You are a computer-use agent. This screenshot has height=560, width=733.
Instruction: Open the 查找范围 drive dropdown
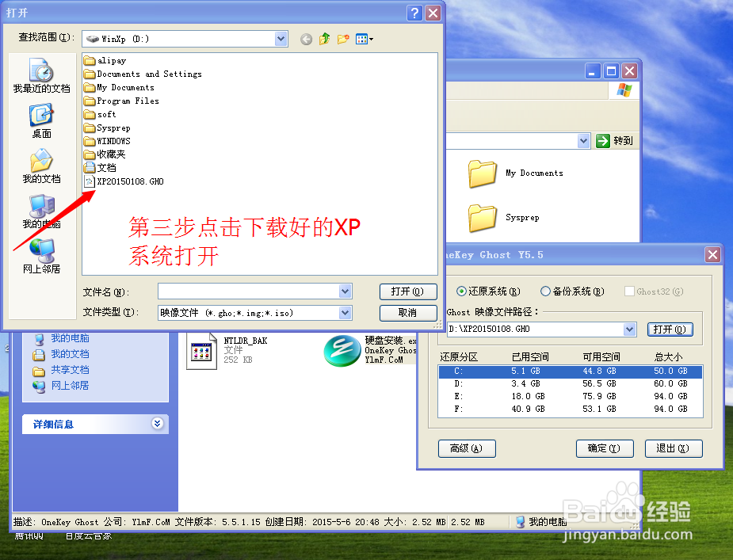[281, 38]
